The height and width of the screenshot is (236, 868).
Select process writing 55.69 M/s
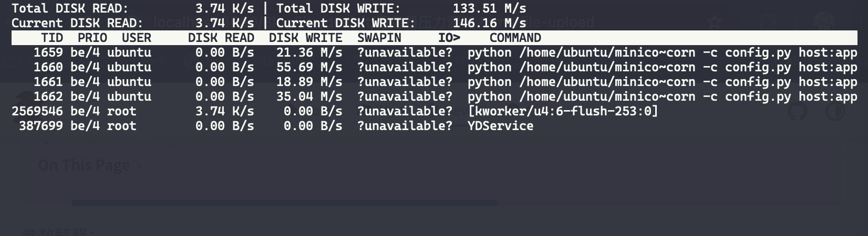pos(435,67)
